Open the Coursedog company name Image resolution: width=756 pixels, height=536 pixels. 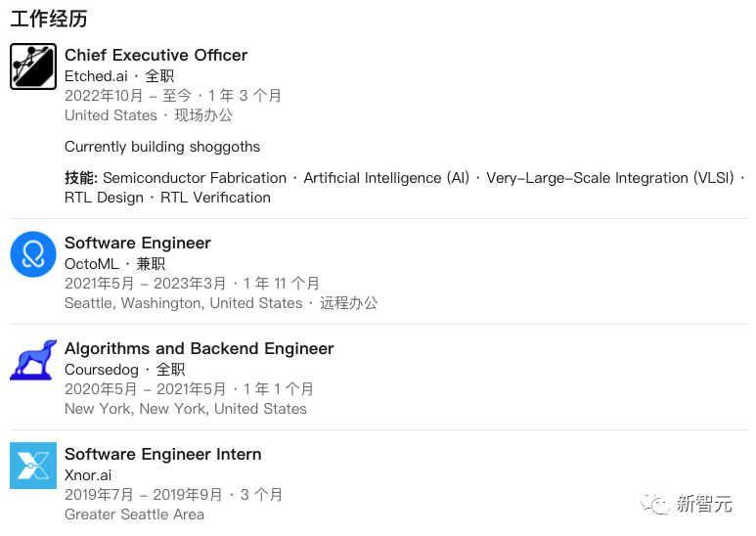pos(102,370)
